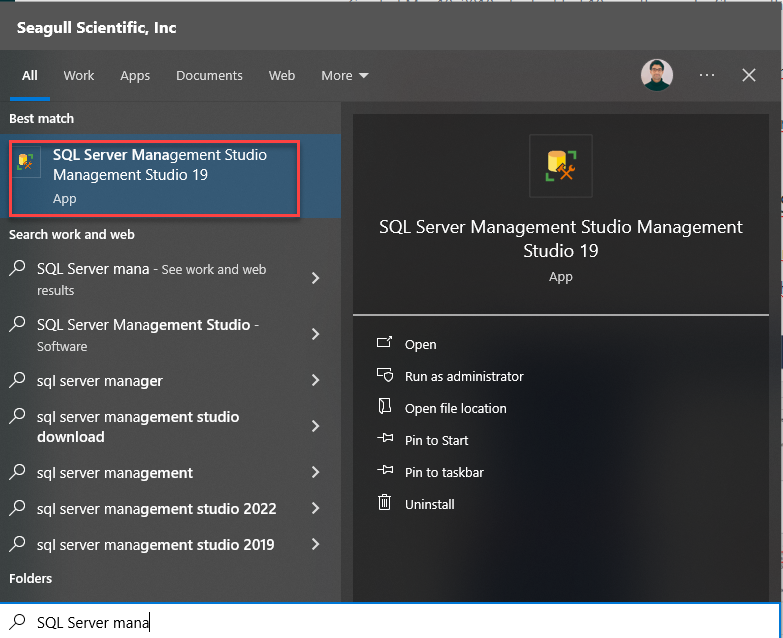Click search icon beside 'sql server management studio 2022'
Viewport: 783px width, 638px height.
click(x=17, y=507)
